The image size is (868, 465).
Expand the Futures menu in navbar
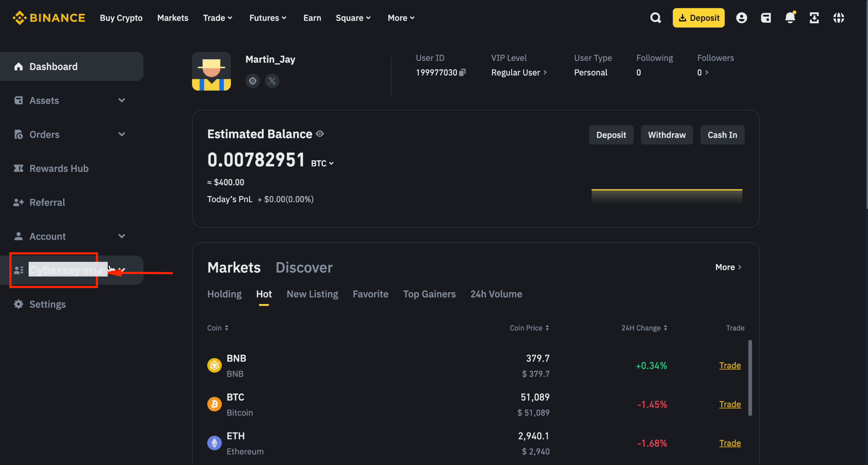click(268, 18)
